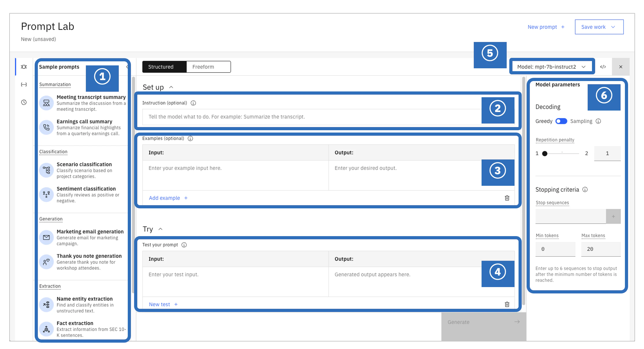This screenshot has width=644, height=349.
Task: Click the info icon next to Instruction
Action: [x=193, y=103]
